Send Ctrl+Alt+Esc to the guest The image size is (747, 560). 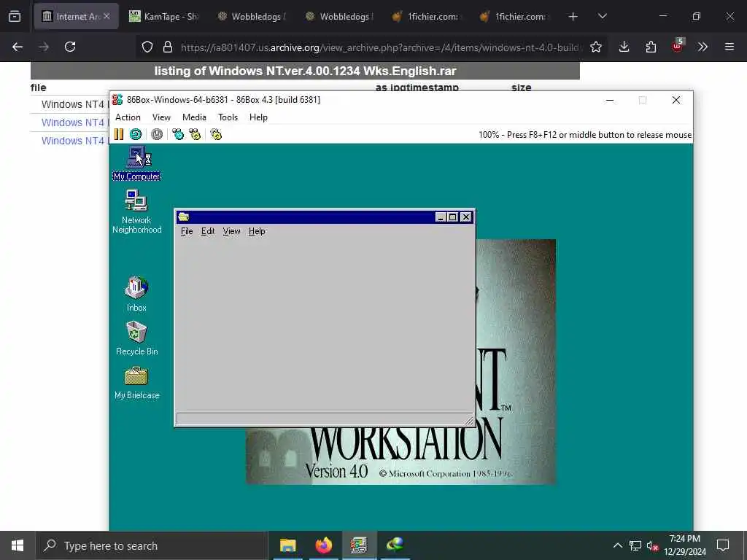coord(195,135)
